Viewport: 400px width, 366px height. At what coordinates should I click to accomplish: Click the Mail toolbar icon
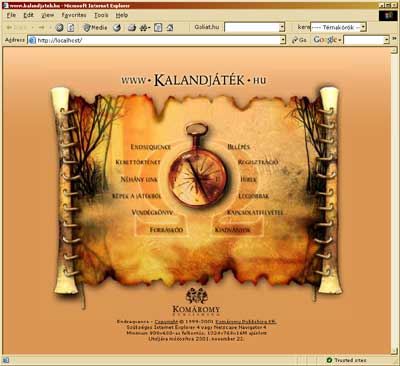click(132, 28)
